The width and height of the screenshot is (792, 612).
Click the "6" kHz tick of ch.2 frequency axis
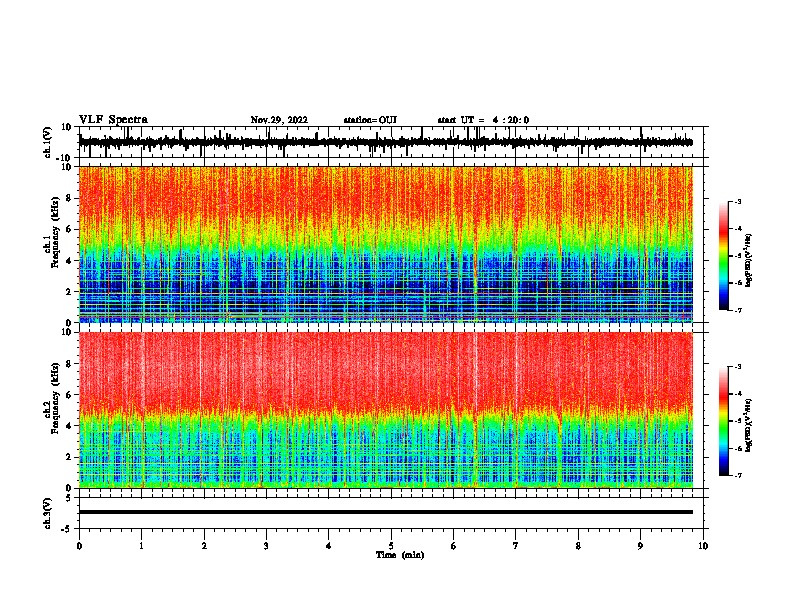tap(70, 395)
